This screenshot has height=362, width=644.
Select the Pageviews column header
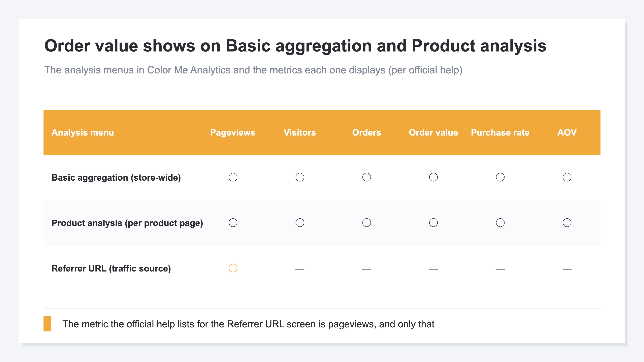tap(232, 132)
